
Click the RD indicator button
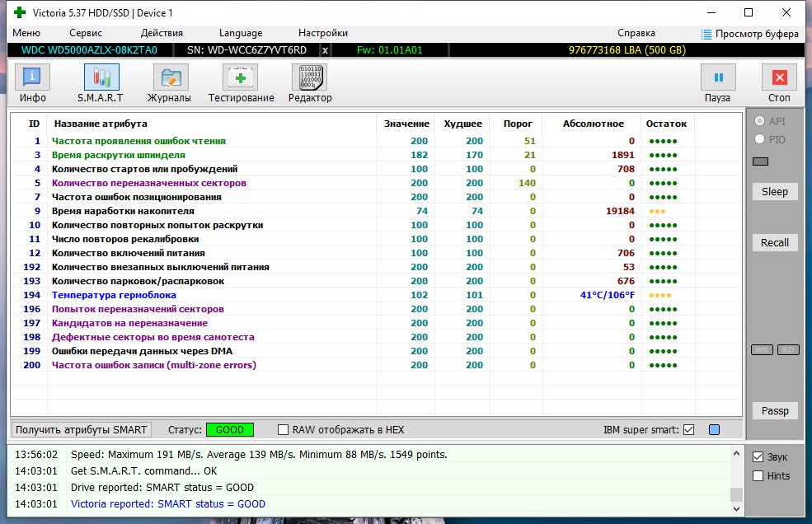coord(788,350)
